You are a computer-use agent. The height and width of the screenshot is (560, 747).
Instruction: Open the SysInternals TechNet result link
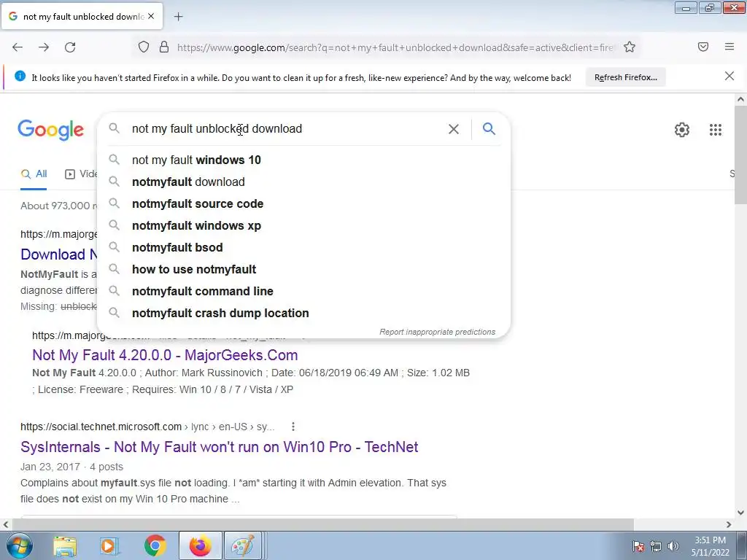pyautogui.click(x=219, y=447)
